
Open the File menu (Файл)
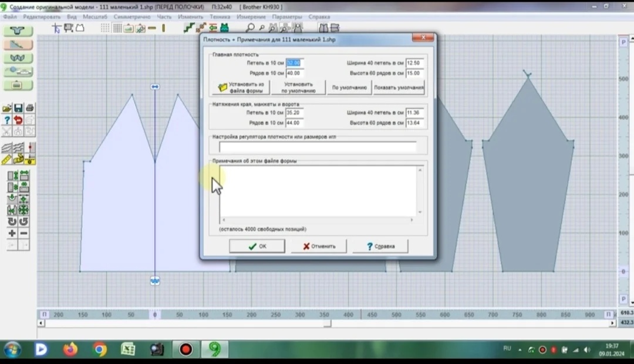10,17
